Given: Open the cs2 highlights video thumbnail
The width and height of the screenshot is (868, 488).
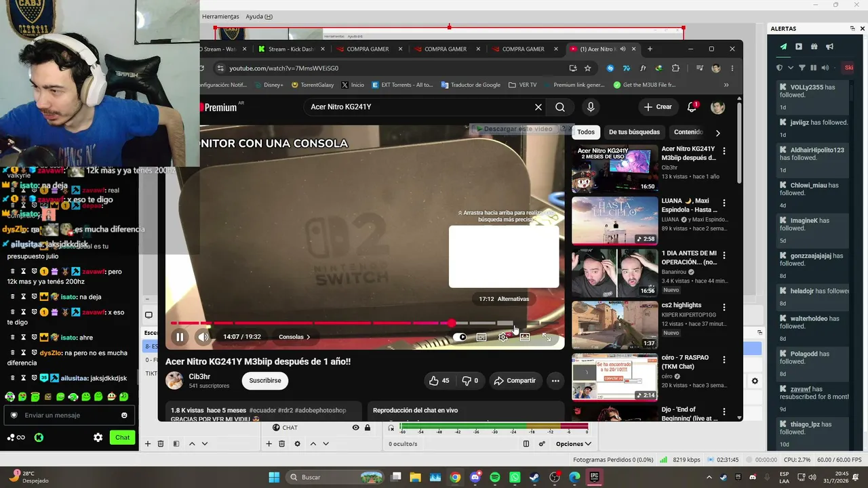Looking at the screenshot, I should pyautogui.click(x=614, y=325).
